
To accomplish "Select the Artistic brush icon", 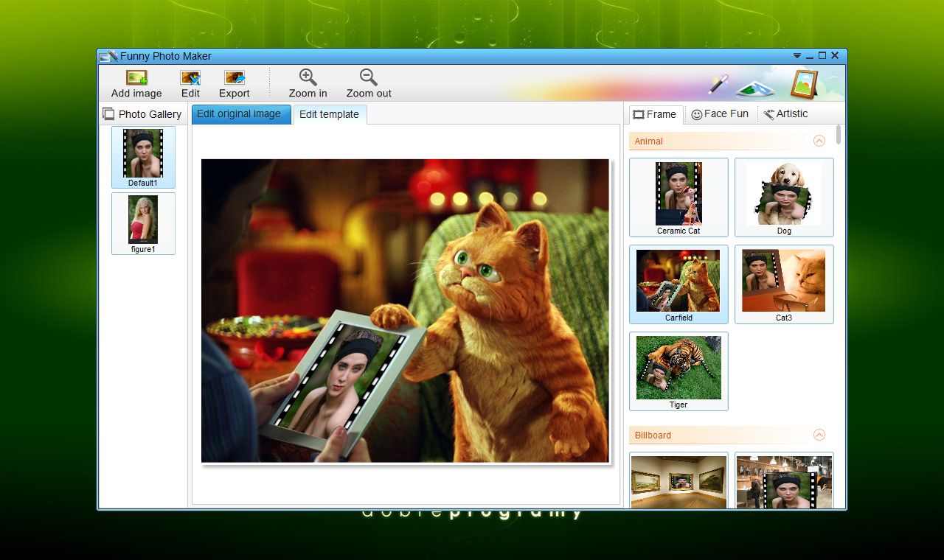I will coord(769,113).
